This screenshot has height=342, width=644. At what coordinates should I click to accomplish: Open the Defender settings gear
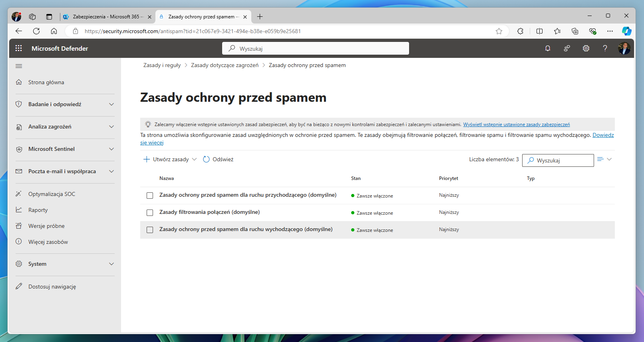[x=586, y=48]
